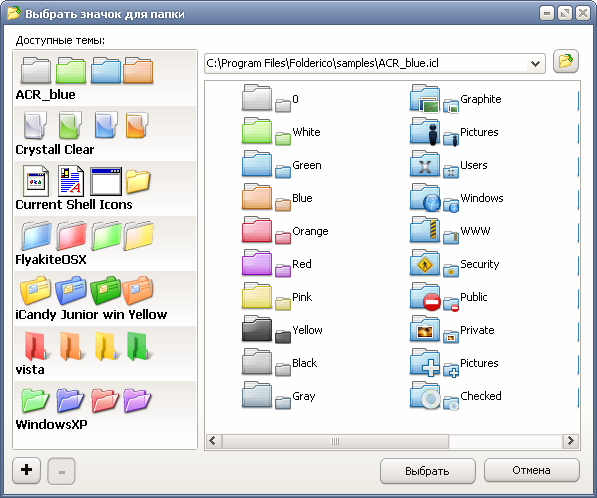597x498 pixels.
Task: Expand the icon library path dropdown
Action: (x=535, y=64)
